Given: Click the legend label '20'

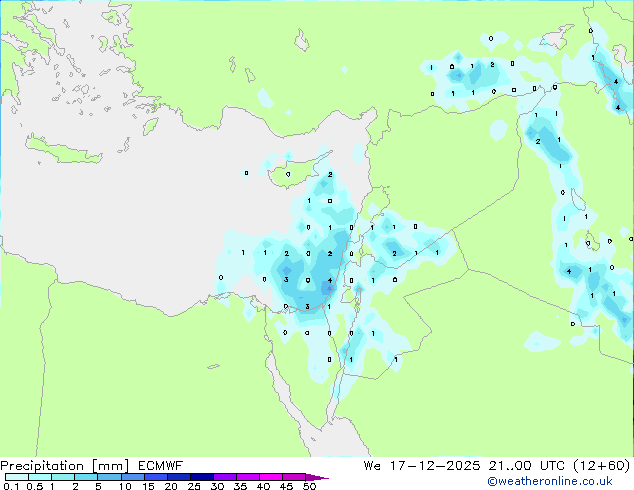Looking at the screenshot, I should [x=171, y=486].
